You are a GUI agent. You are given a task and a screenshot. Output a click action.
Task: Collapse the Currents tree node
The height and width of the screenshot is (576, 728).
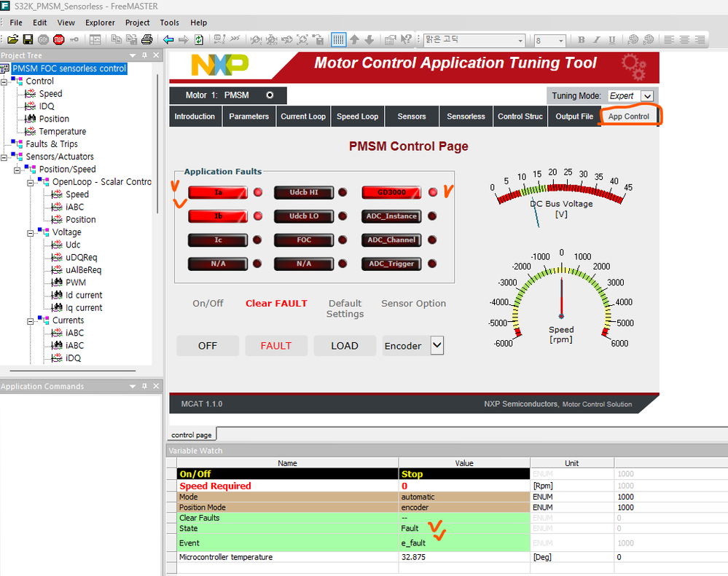tap(31, 321)
